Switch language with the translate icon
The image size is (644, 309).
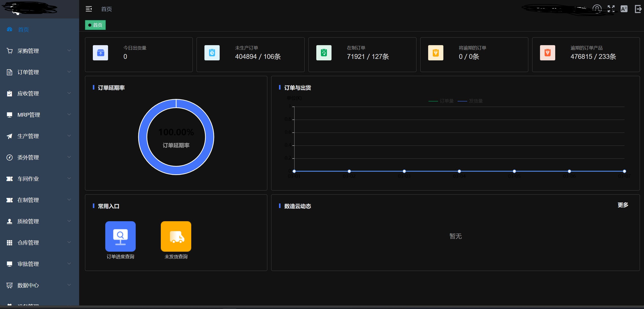point(624,9)
